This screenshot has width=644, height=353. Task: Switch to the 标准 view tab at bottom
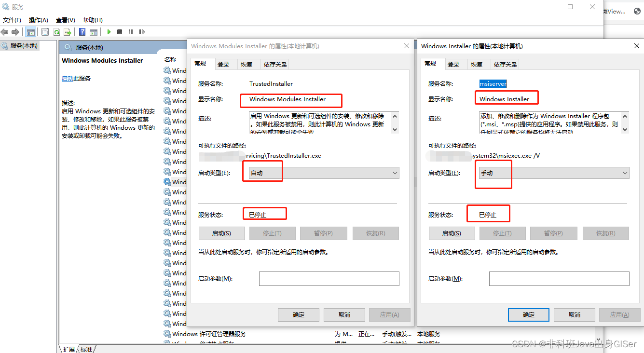[86, 349]
